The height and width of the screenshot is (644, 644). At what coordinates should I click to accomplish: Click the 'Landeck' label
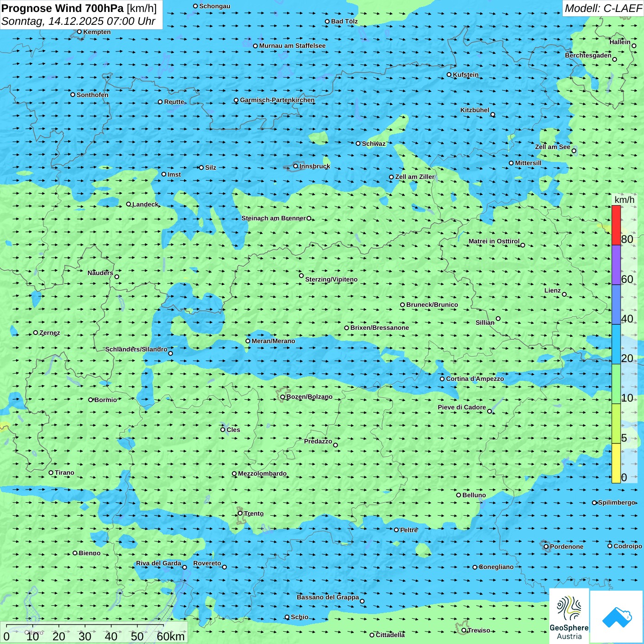click(145, 204)
